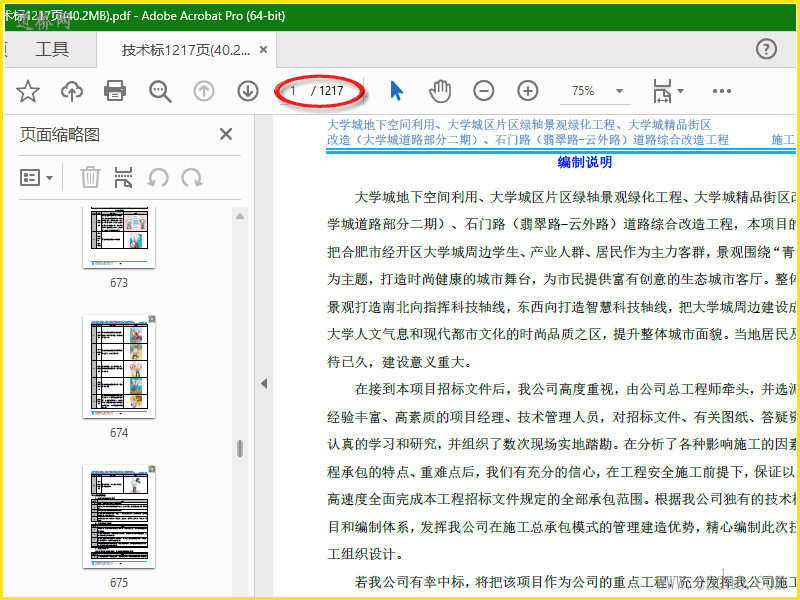Click the fit page width scrolling icon
The image size is (800, 600).
[662, 91]
